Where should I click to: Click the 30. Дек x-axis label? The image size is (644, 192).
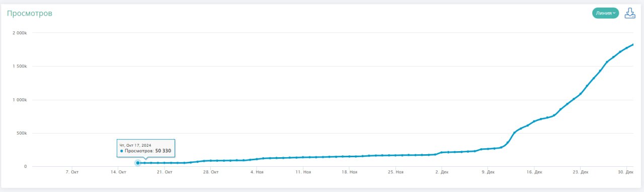point(625,172)
